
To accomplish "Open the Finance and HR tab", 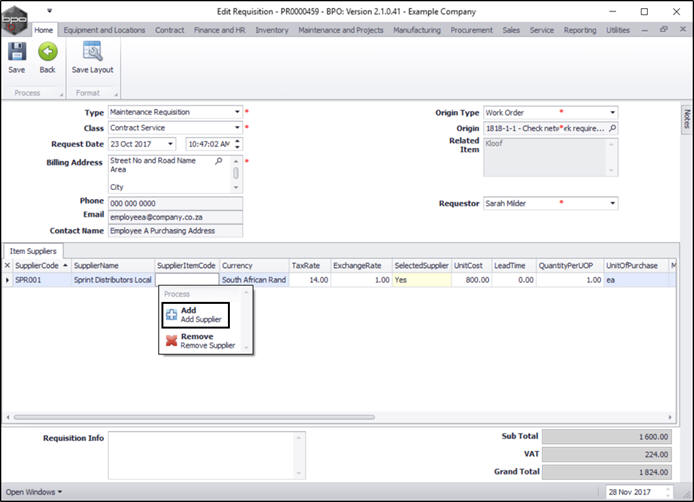I will 220,30.
